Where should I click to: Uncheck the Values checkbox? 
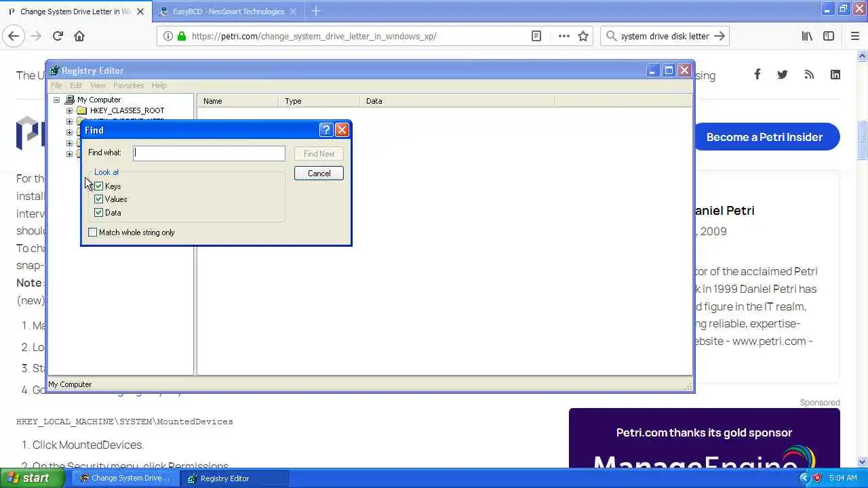point(99,199)
